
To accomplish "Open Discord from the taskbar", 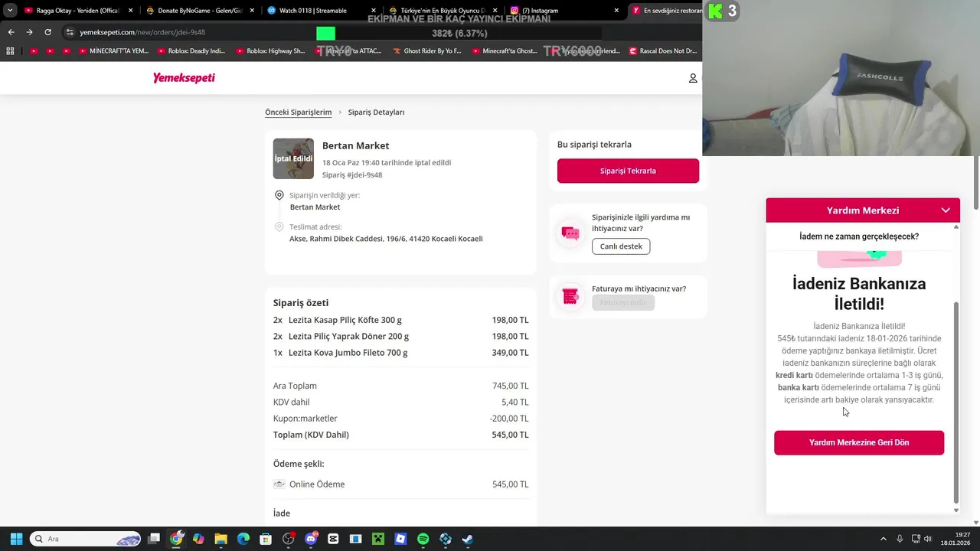I will point(311,539).
